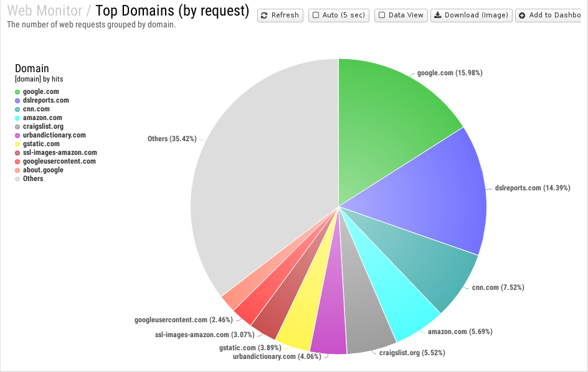Click the google.com (15.98%) chart label

450,73
